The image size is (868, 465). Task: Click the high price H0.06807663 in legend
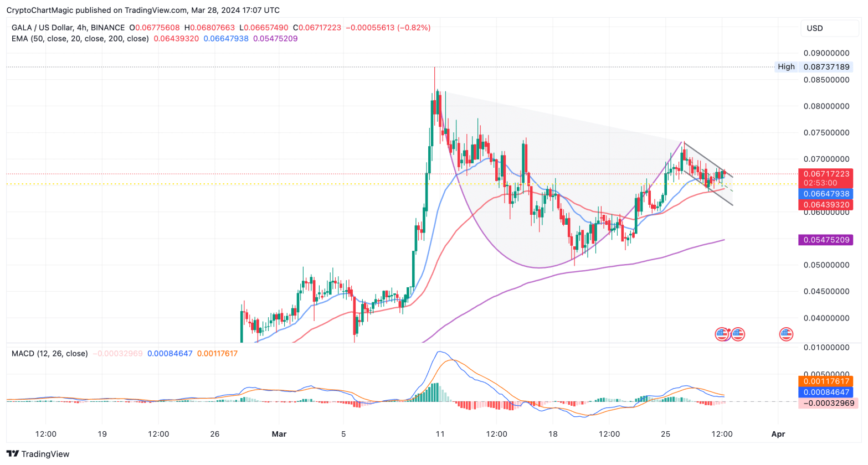(209, 28)
